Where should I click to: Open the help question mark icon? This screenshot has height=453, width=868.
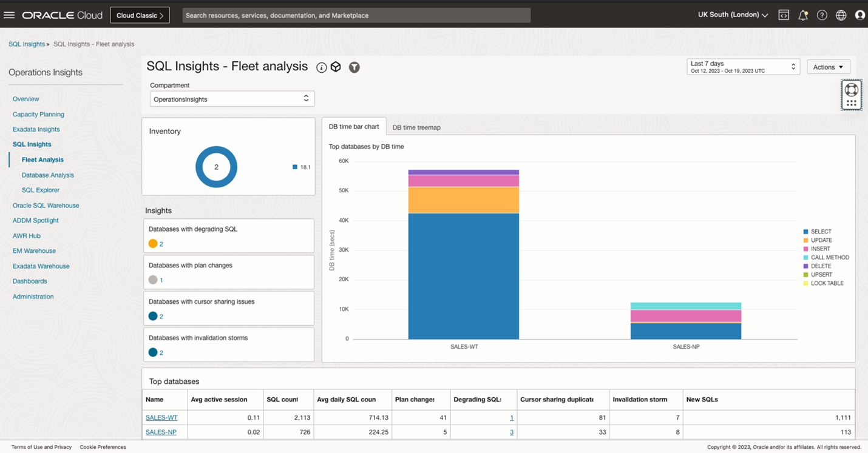[x=822, y=15]
